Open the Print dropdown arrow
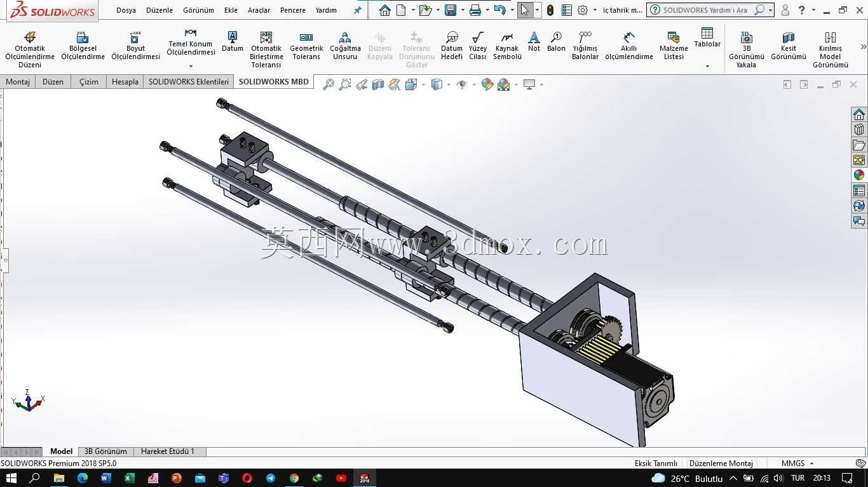This screenshot has height=487, width=868. [x=487, y=10]
